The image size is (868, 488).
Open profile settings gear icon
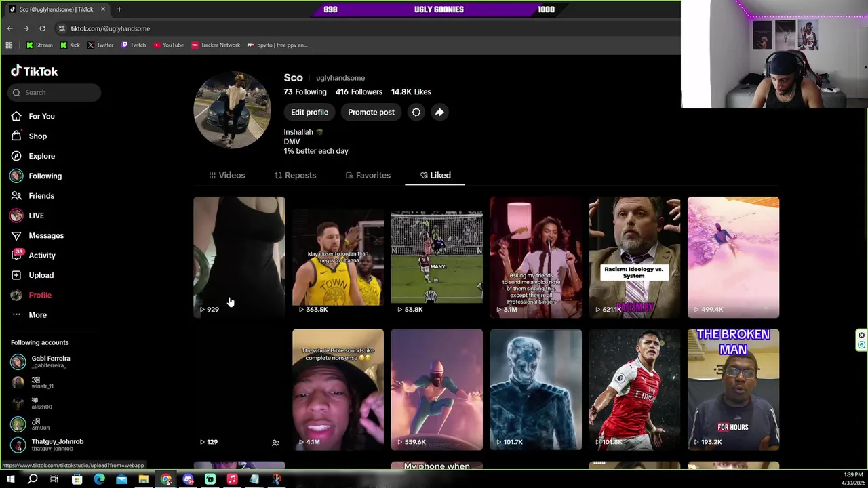(416, 112)
